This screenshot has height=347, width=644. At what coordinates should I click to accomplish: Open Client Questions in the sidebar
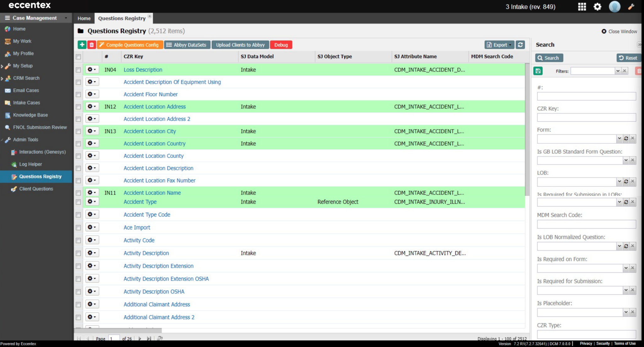(36, 189)
